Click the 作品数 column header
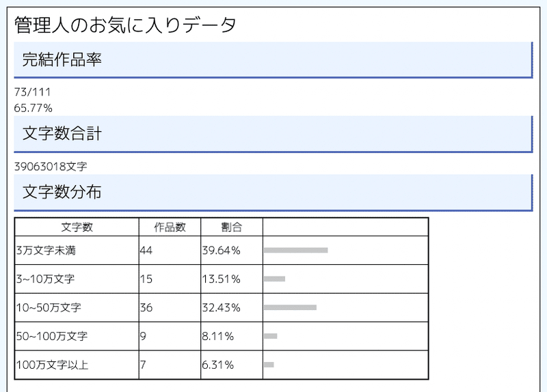 tap(170, 227)
